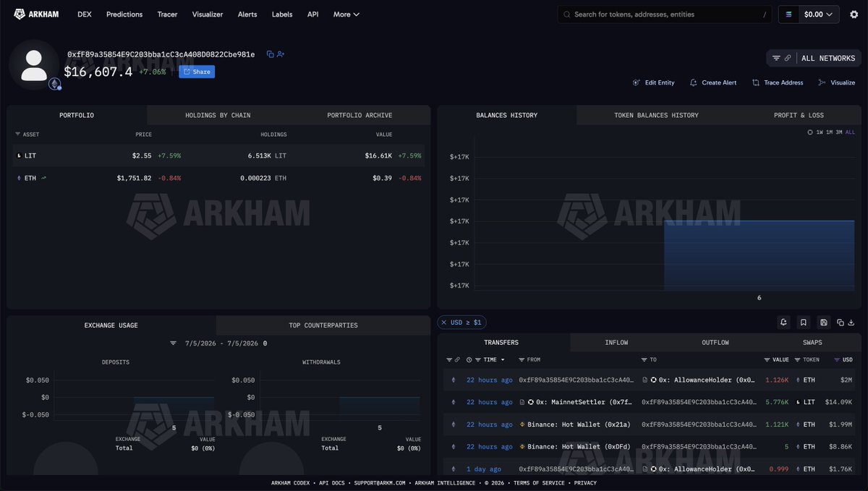Screen dimensions: 868x491
Task: Click the LIT asset row in portfolio
Action: [x=218, y=155]
